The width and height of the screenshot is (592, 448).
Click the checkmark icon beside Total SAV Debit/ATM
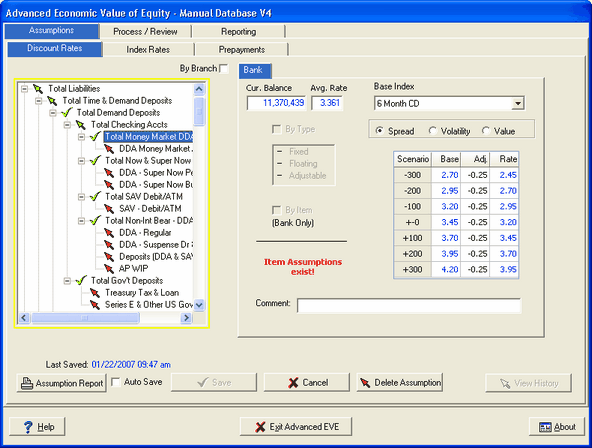tap(95, 197)
